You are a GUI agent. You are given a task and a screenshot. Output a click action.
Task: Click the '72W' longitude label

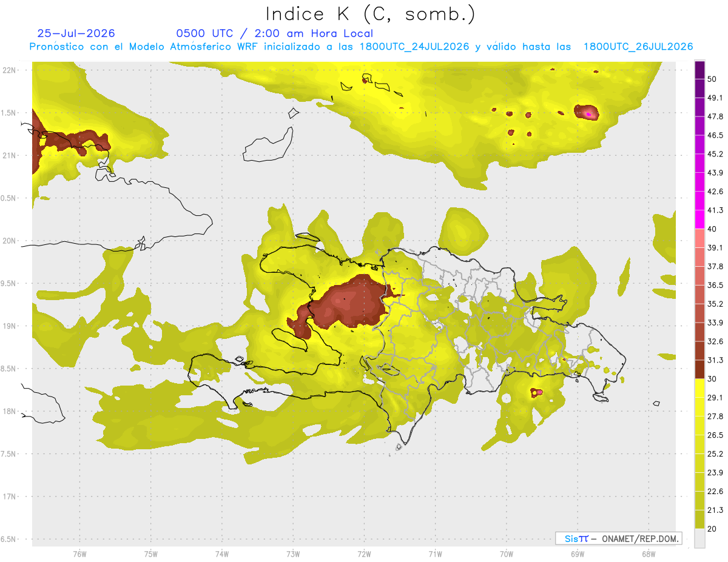364,554
